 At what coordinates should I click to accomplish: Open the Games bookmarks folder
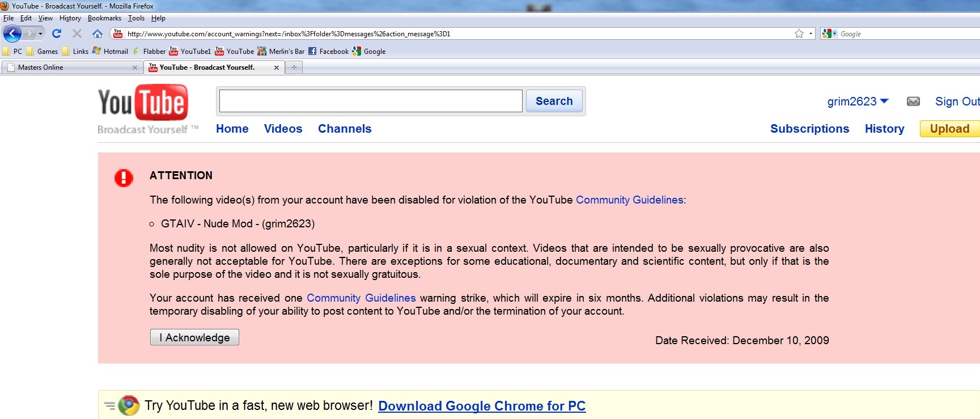(x=42, y=51)
